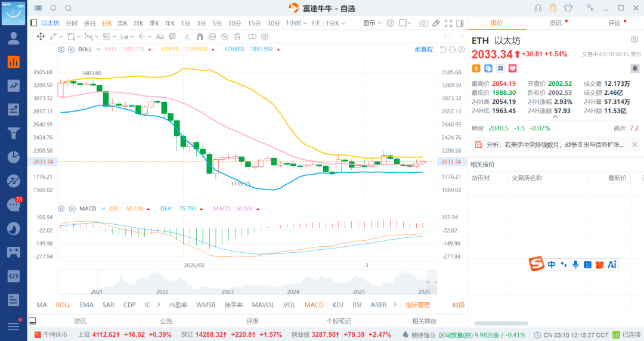This screenshot has width=644, height=341.
Task: Open the chart layout square dropdown
Action: tap(405, 23)
